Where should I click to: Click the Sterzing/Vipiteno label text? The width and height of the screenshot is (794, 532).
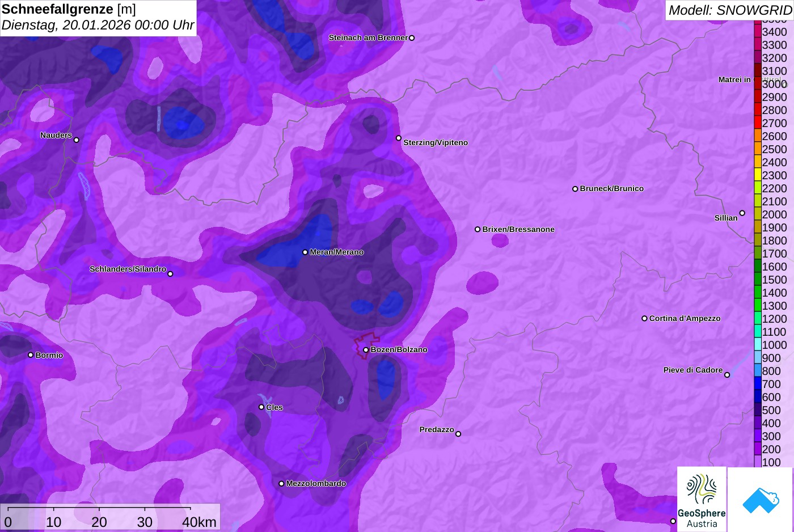pyautogui.click(x=436, y=143)
